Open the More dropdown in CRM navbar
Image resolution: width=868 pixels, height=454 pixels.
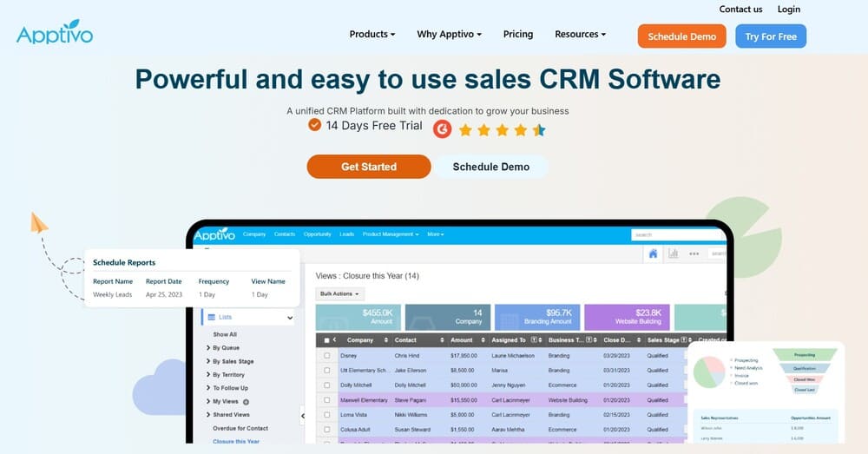point(436,234)
